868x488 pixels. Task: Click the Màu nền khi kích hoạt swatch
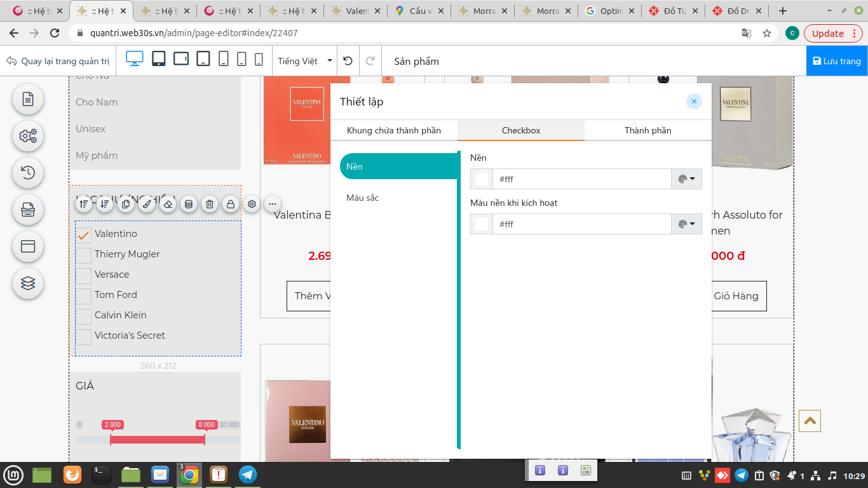(482, 224)
